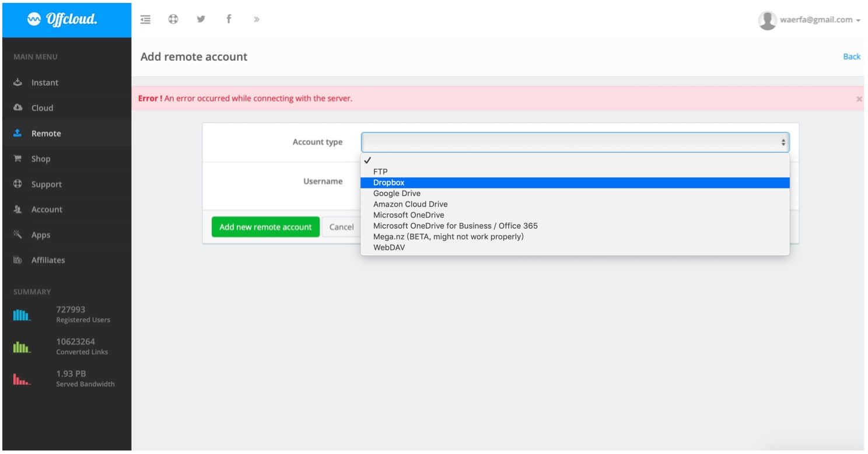Click the 1.93 PB Served Bandwidth text
Screen dimensions: 868x454
(85, 379)
